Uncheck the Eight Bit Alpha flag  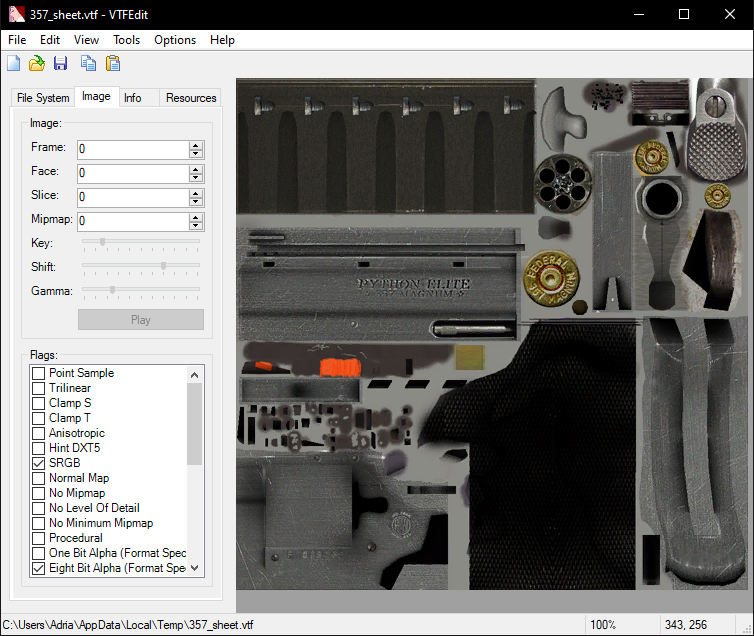38,568
